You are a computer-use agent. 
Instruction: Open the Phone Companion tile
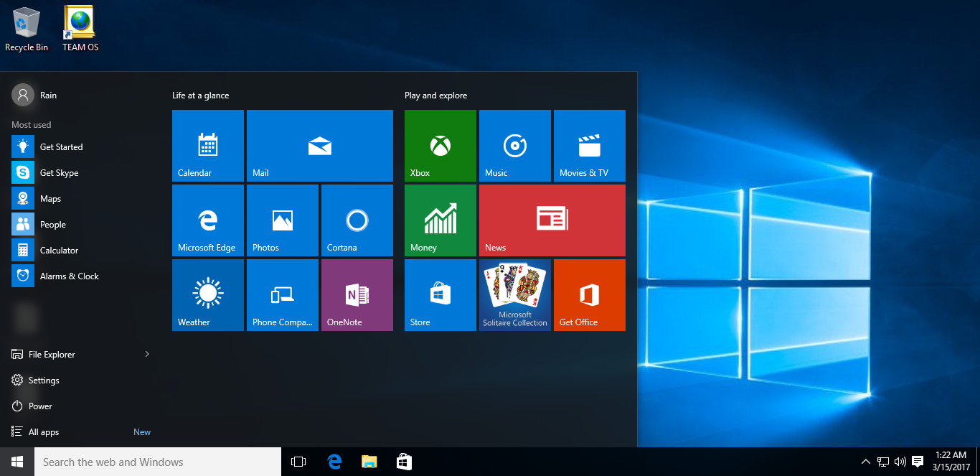[283, 295]
